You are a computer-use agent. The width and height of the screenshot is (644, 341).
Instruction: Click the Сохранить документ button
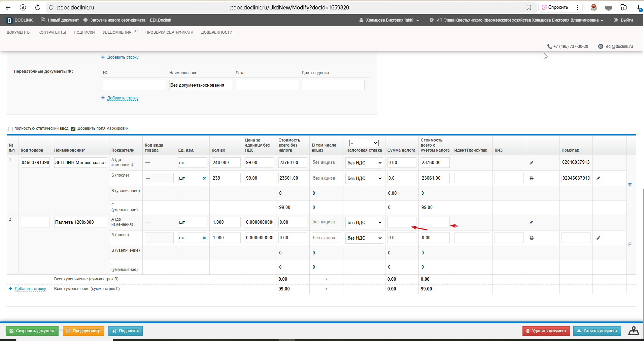(32, 331)
